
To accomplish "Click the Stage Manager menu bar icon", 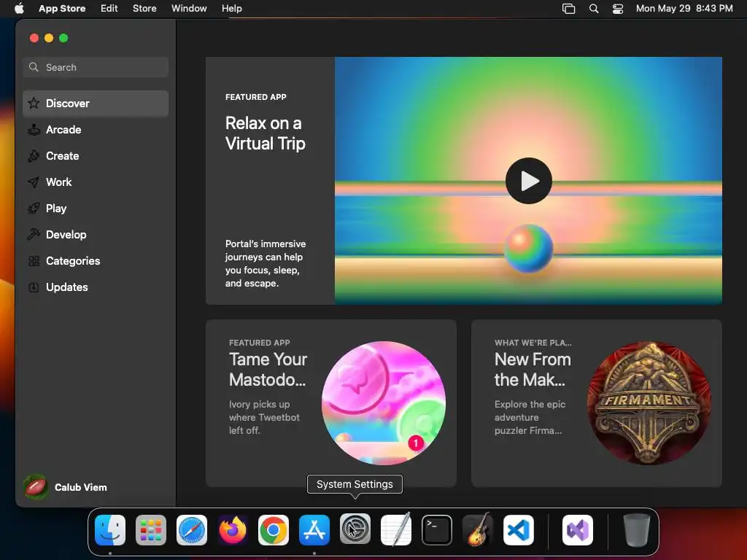I will point(569,9).
